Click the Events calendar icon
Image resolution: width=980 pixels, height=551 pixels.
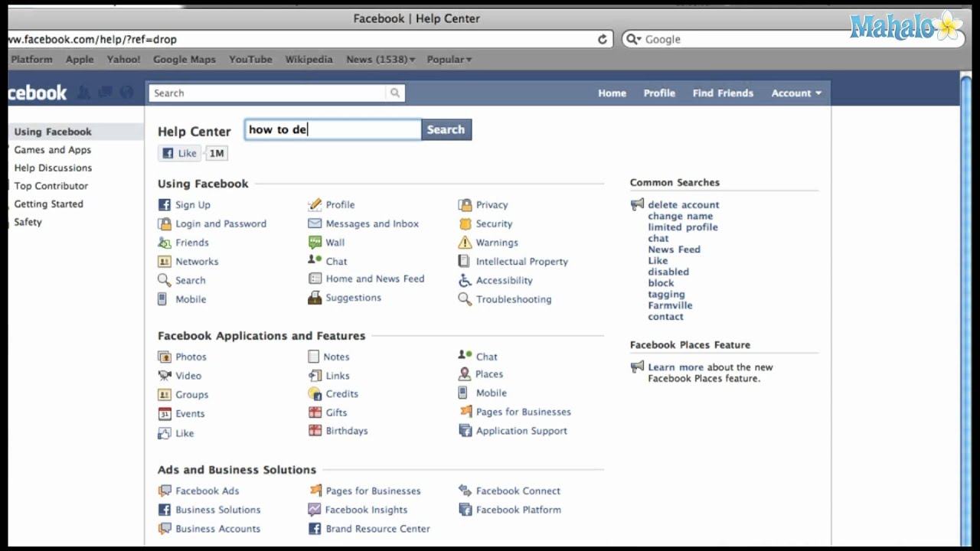tap(164, 413)
